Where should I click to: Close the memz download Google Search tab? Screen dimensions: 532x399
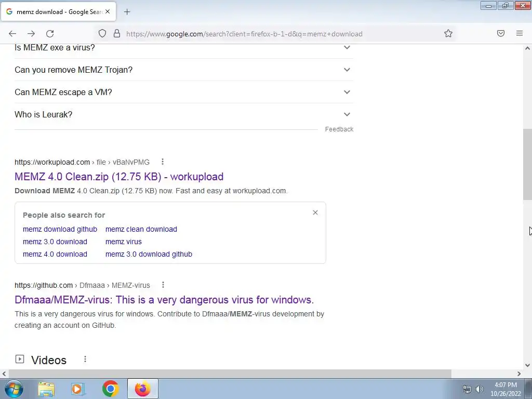(108, 11)
